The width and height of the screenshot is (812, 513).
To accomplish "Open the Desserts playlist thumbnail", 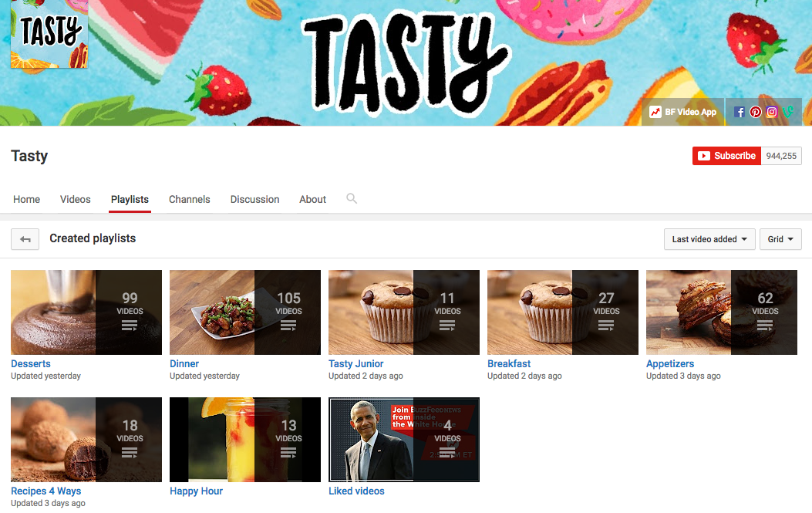I will point(86,312).
